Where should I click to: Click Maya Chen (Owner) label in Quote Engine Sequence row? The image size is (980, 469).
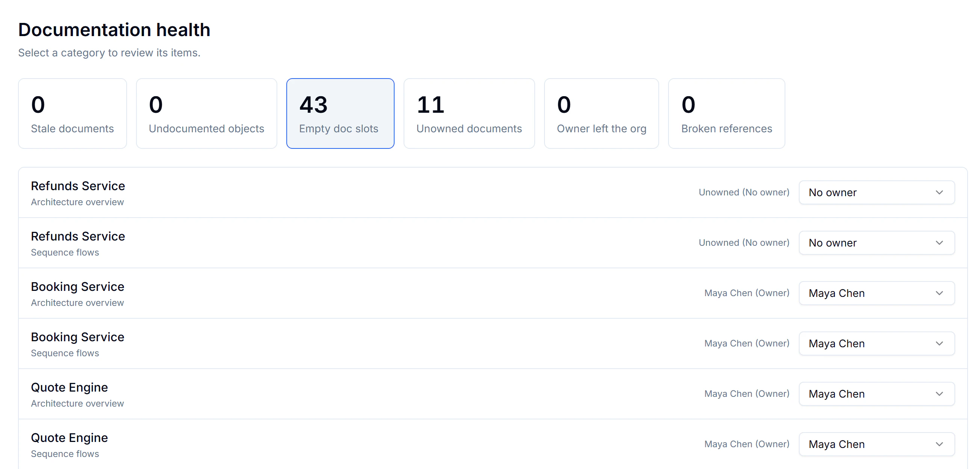point(746,444)
